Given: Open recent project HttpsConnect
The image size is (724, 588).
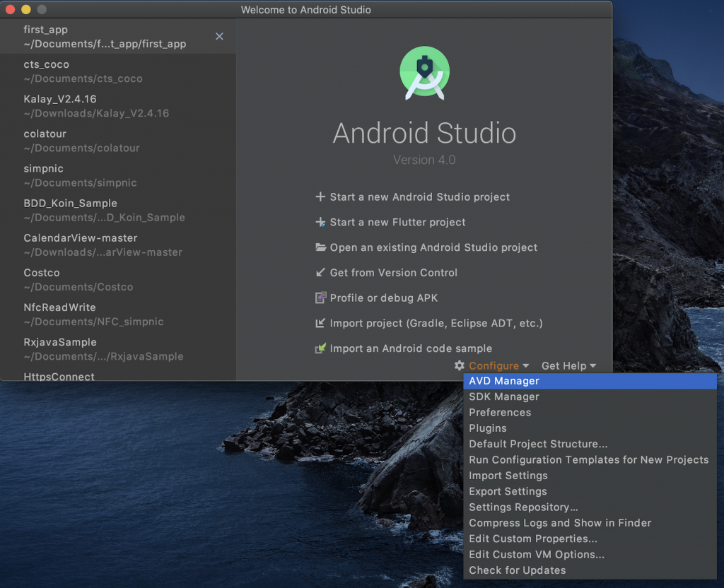Looking at the screenshot, I should 118,375.
